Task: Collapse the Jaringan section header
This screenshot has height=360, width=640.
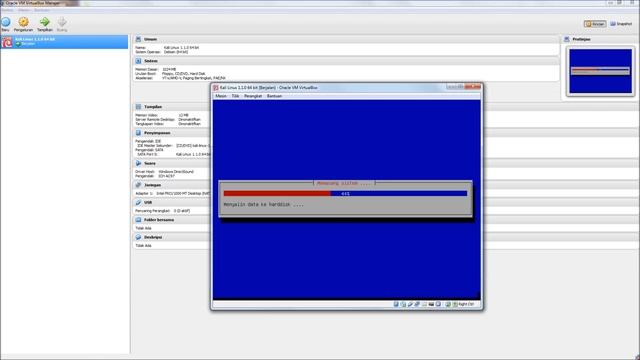Action: click(x=152, y=185)
